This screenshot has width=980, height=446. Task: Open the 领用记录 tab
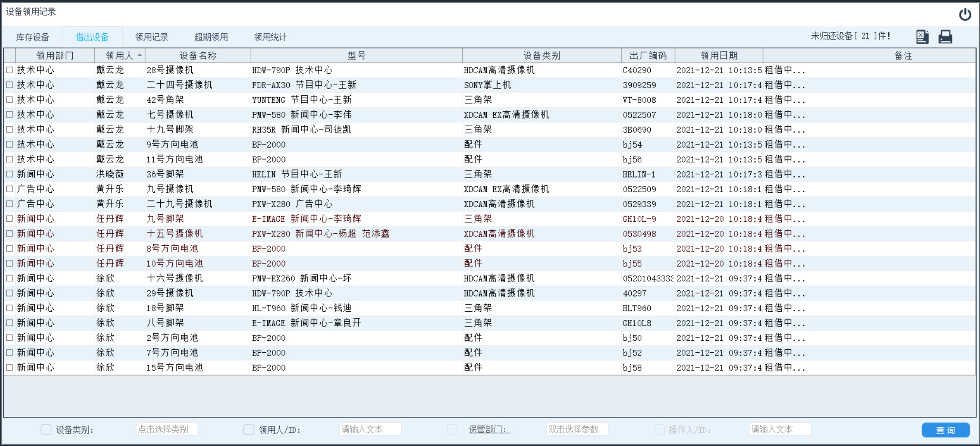pos(152,37)
